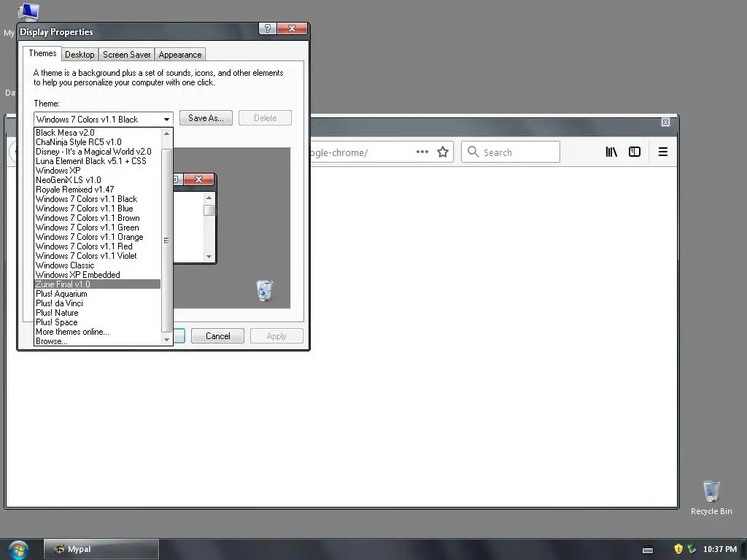Select Plus! Nature theme
Screen dimensions: 747x560
point(98,313)
